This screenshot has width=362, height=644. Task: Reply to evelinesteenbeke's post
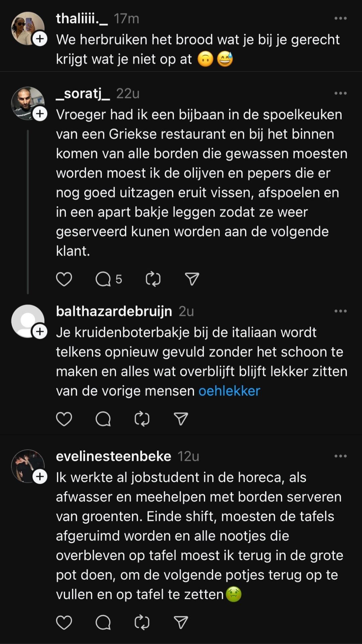click(x=103, y=623)
